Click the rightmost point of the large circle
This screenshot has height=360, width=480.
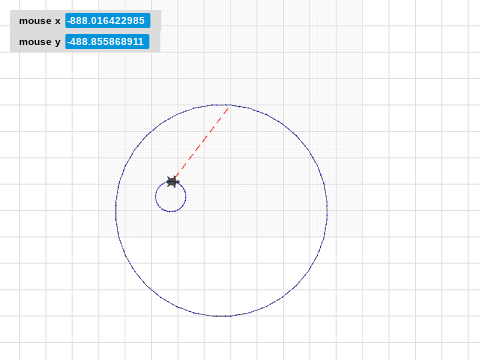coord(327,210)
